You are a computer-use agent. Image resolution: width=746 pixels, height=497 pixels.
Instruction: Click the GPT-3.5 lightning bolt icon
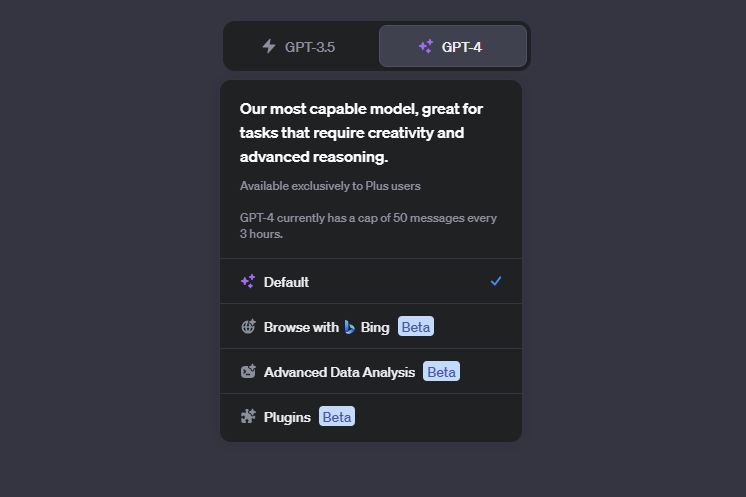click(x=269, y=46)
